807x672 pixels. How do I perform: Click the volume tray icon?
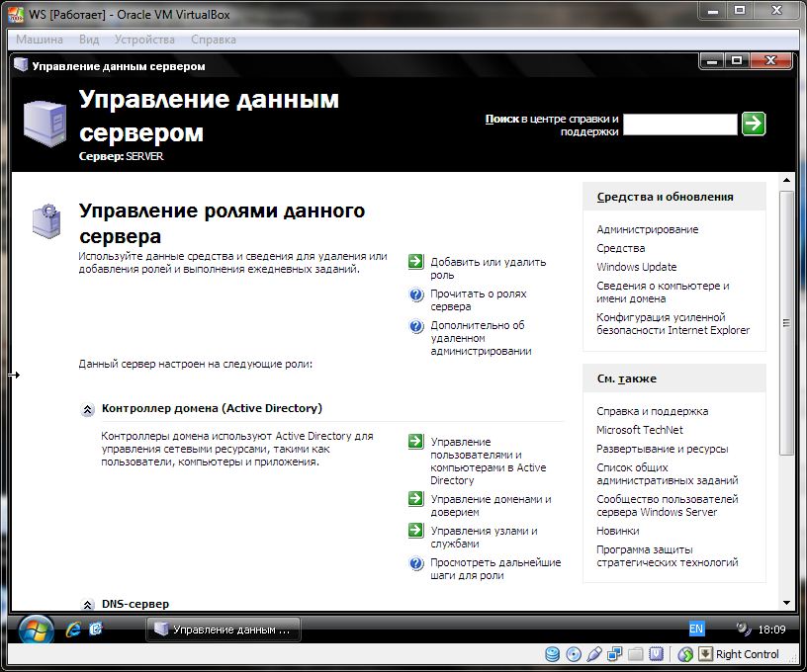click(743, 628)
